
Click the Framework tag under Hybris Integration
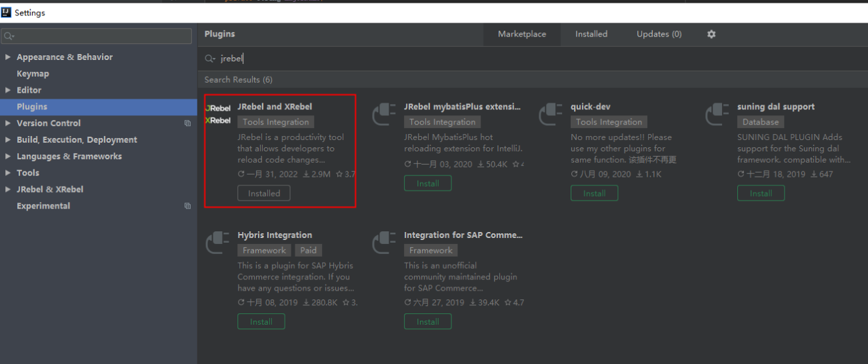tap(264, 251)
